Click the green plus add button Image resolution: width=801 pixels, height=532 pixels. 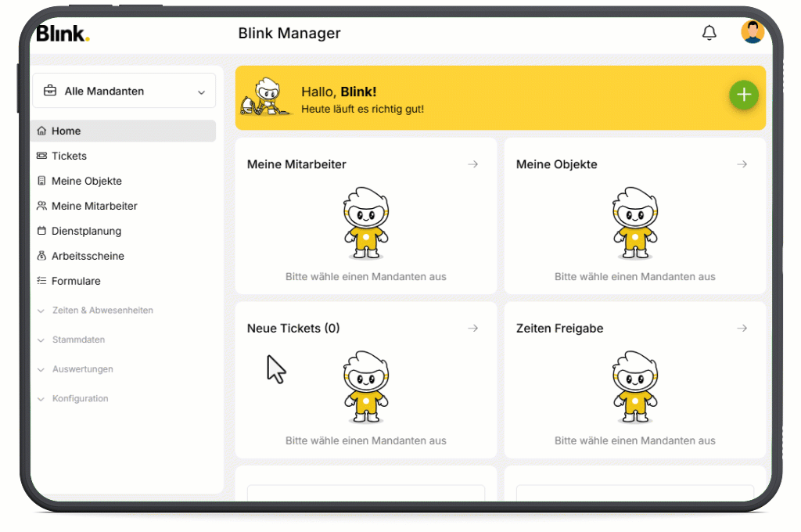point(744,95)
